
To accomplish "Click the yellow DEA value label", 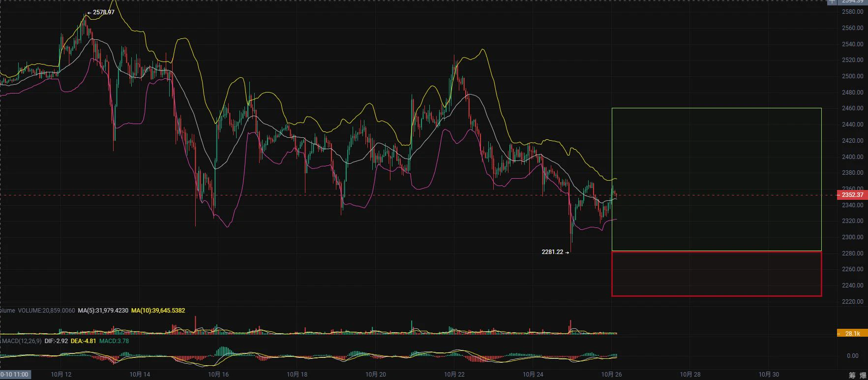I will pos(83,341).
